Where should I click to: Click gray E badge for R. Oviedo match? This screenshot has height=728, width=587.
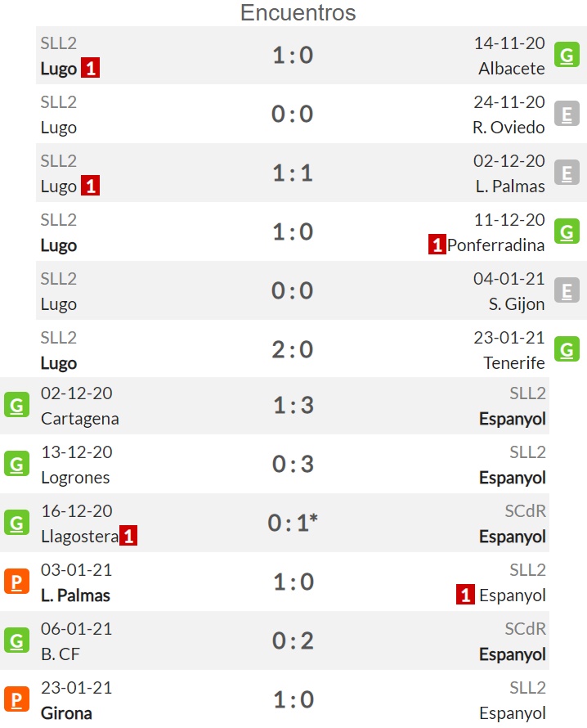(x=567, y=114)
